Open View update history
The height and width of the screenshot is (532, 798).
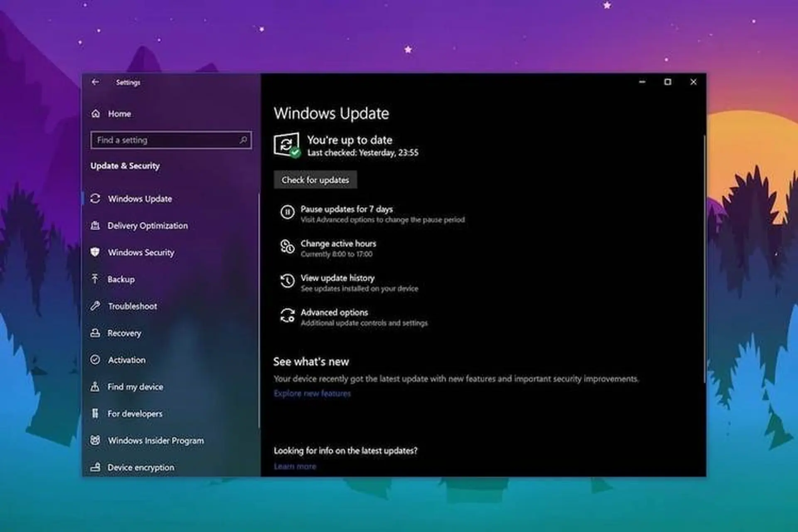click(350, 283)
